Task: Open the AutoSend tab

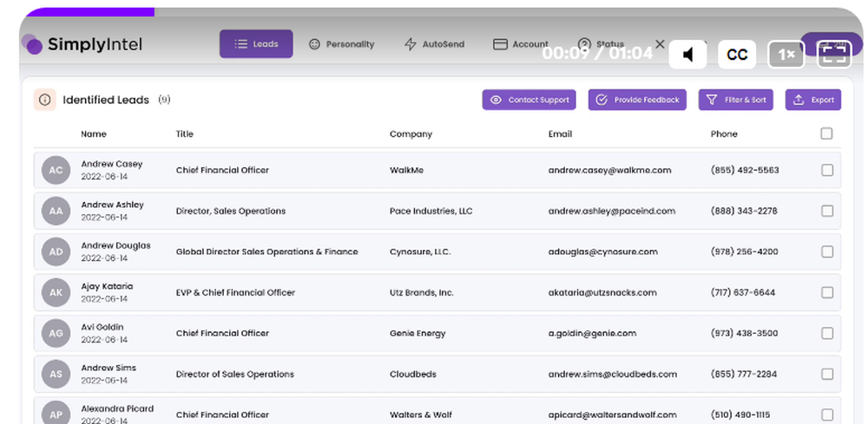Action: (x=435, y=44)
